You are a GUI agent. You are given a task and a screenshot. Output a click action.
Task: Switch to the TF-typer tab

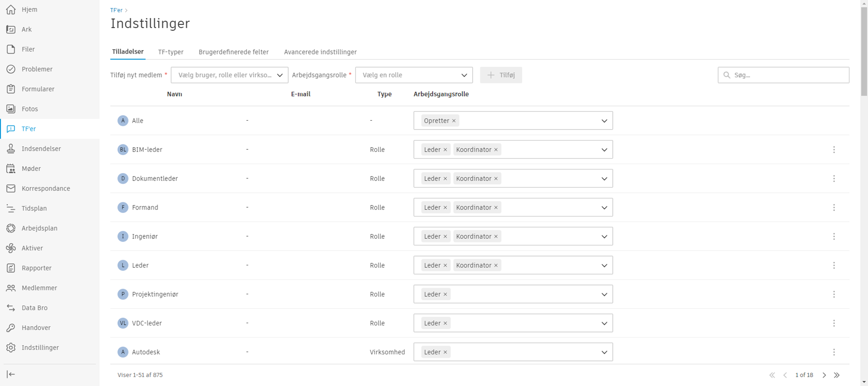[x=170, y=52]
